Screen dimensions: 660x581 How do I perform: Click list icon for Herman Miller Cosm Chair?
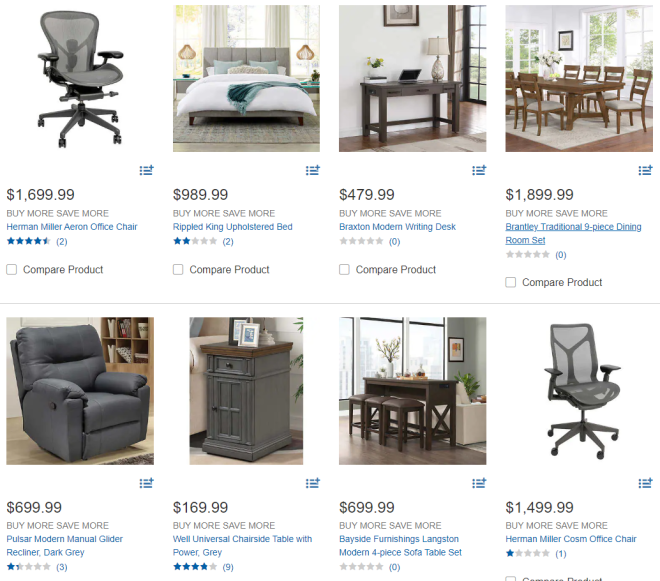[645, 483]
